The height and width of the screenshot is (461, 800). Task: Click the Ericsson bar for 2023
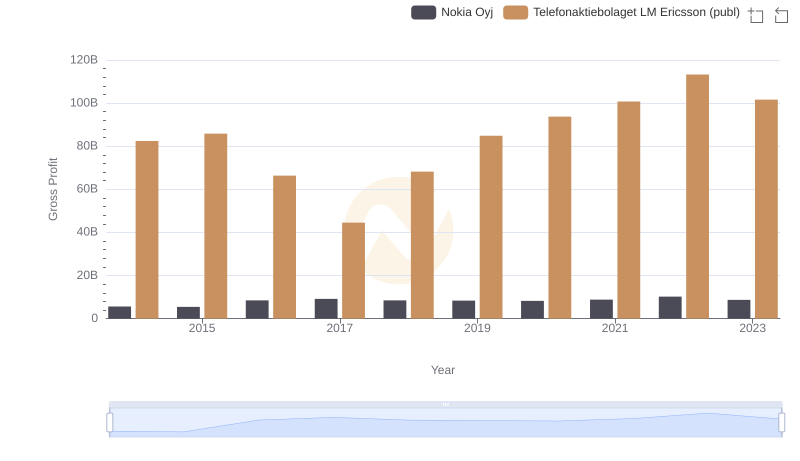pos(766,209)
